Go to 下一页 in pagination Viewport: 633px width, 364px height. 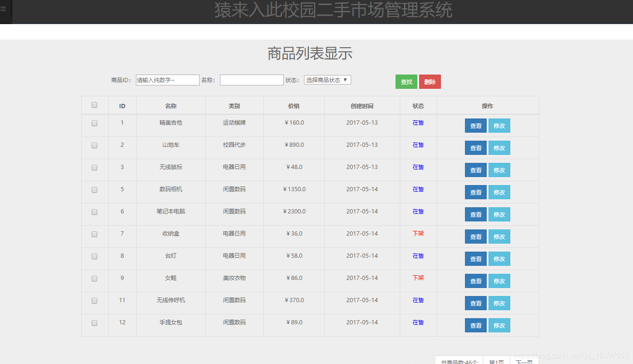[x=524, y=361]
